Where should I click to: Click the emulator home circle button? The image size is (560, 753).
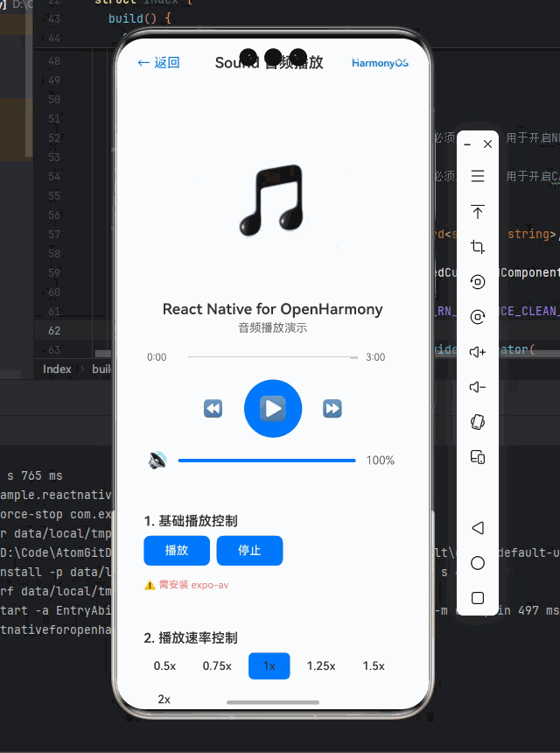pyautogui.click(x=478, y=563)
